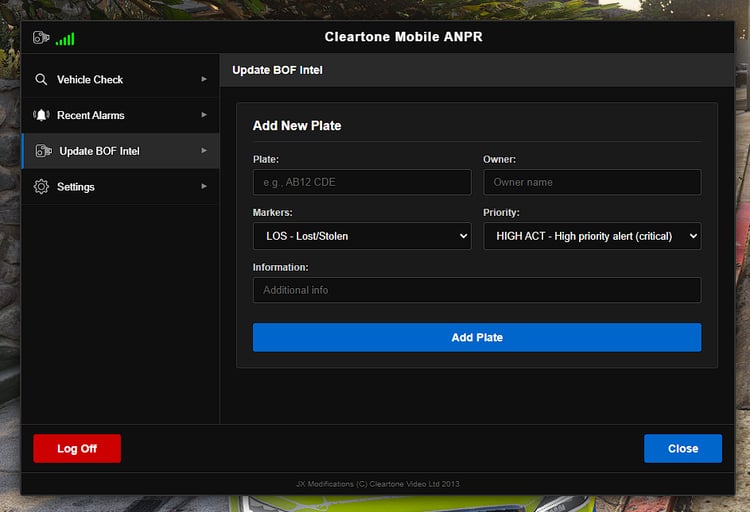Click the JX Modifications copyright footer text
The height and width of the screenshot is (512, 750).
[x=377, y=484]
